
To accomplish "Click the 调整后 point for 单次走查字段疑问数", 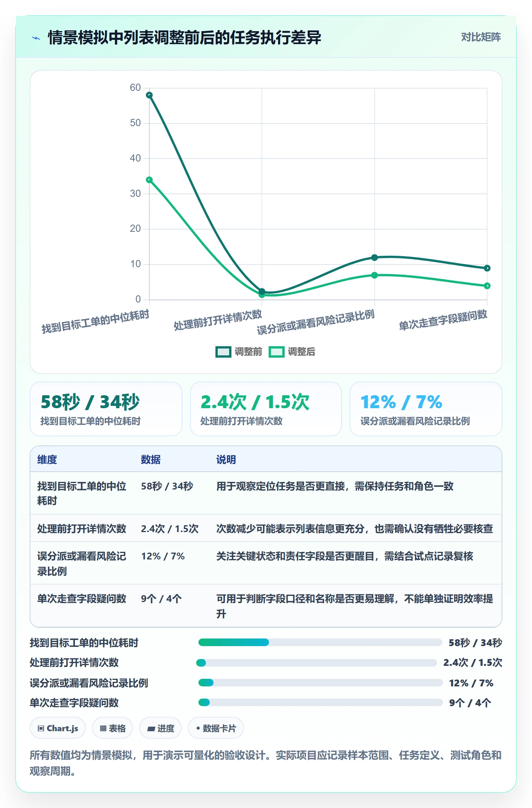I will coord(487,286).
